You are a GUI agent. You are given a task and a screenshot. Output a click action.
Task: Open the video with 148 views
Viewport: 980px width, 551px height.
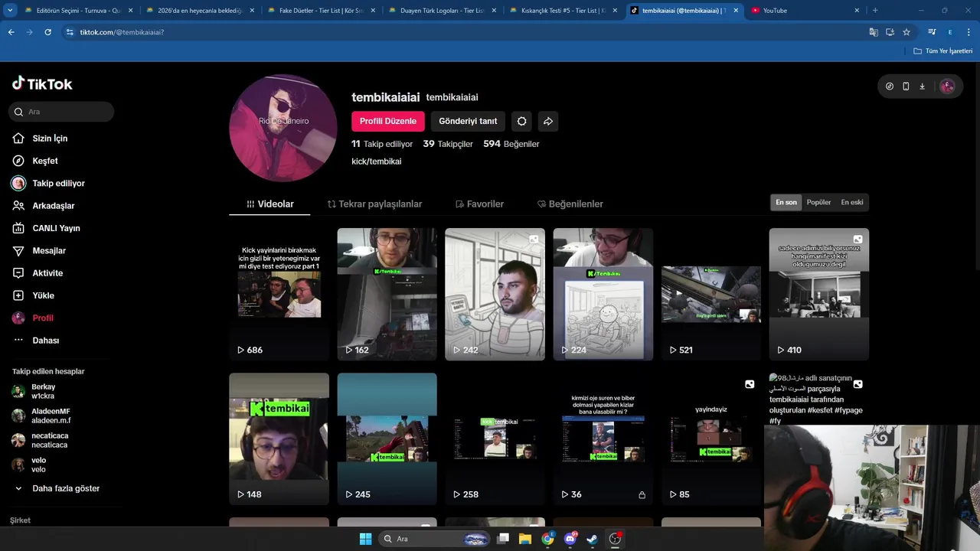pos(279,439)
